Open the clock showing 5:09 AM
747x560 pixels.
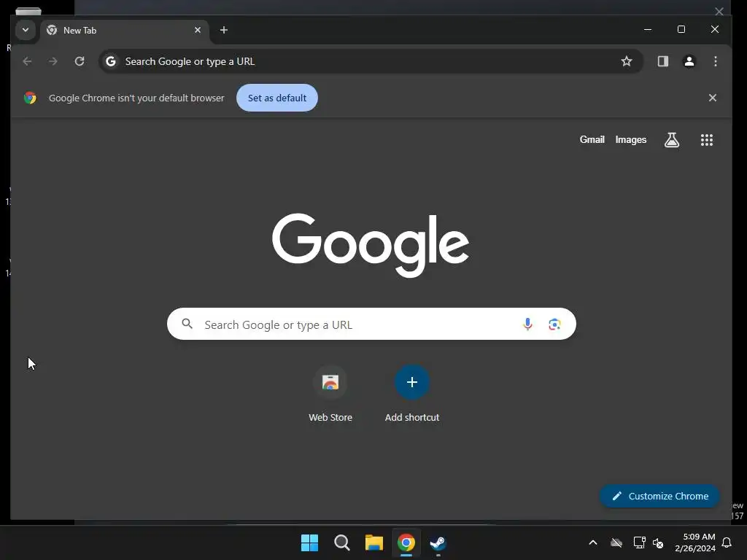click(695, 542)
